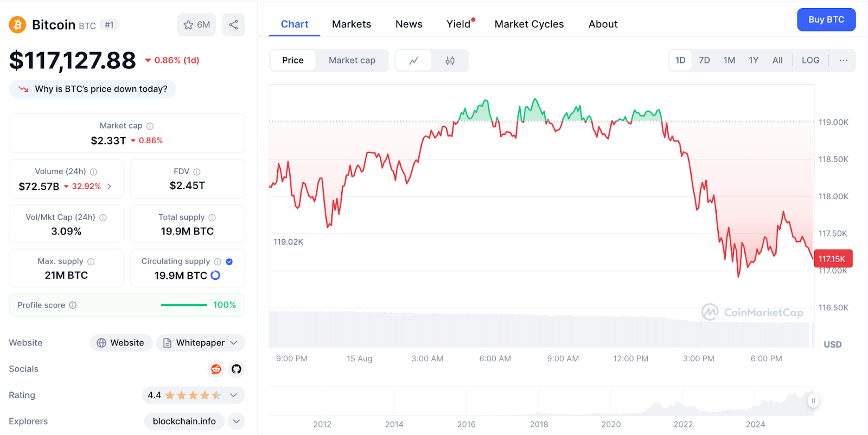Switch to line chart view icon
The height and width of the screenshot is (435, 868).
[413, 60]
